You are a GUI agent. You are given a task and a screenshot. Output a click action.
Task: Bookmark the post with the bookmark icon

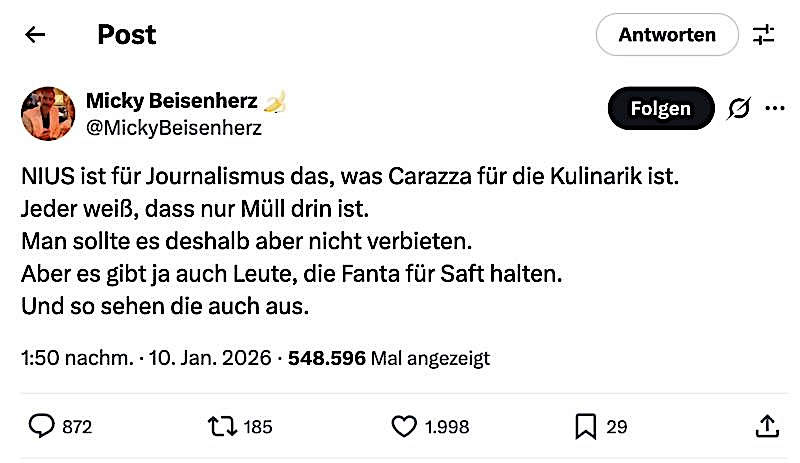tap(586, 427)
